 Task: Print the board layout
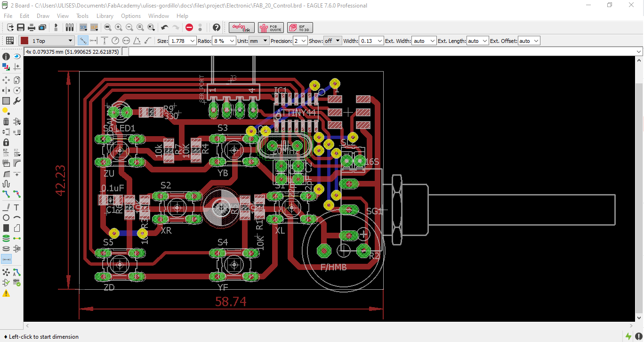tap(32, 28)
